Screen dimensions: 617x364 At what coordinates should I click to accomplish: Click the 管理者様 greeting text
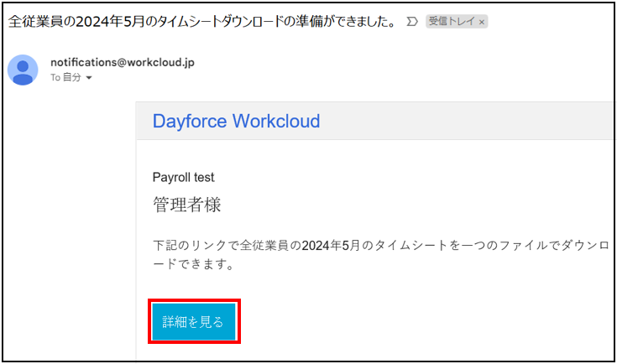pos(187,205)
